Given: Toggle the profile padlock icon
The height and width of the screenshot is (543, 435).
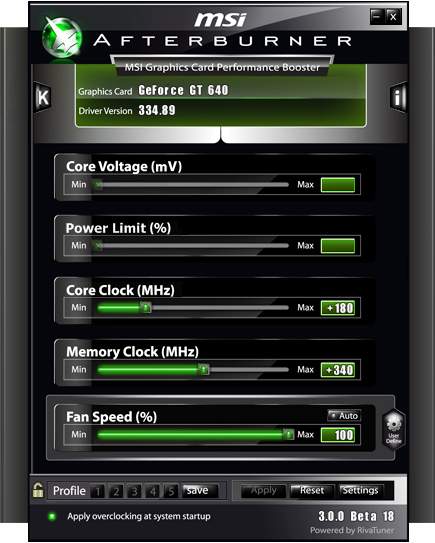Looking at the screenshot, I should 38,490.
